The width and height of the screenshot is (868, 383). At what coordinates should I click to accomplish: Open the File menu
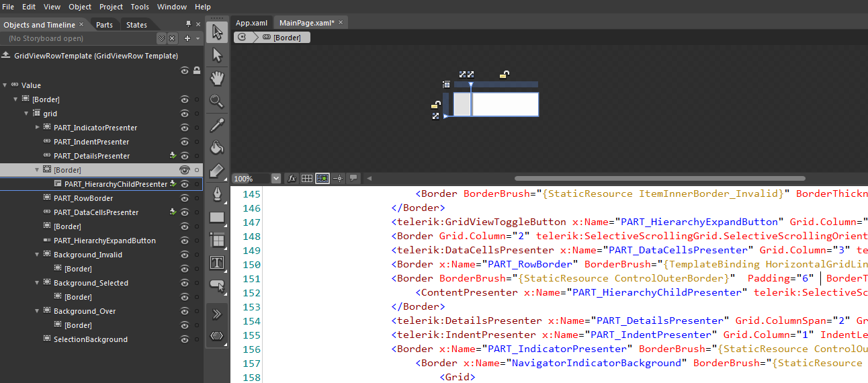[x=8, y=7]
